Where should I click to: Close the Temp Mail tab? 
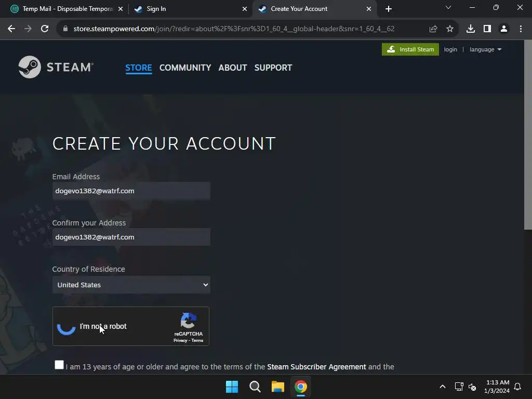point(121,9)
